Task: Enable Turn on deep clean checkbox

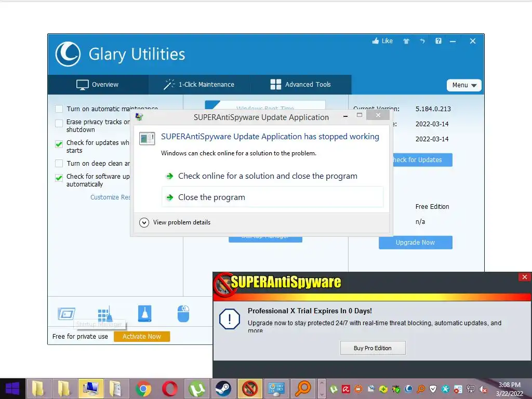Action: [59, 164]
